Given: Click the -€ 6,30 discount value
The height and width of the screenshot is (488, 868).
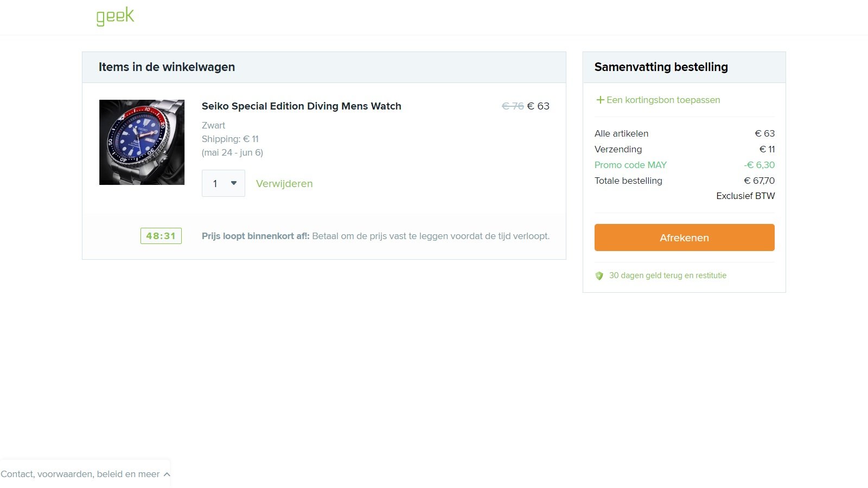Looking at the screenshot, I should click(x=759, y=165).
